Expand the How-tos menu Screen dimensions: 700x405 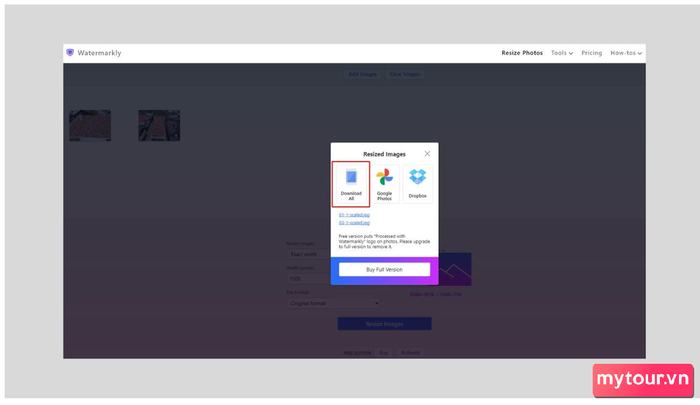pos(626,53)
